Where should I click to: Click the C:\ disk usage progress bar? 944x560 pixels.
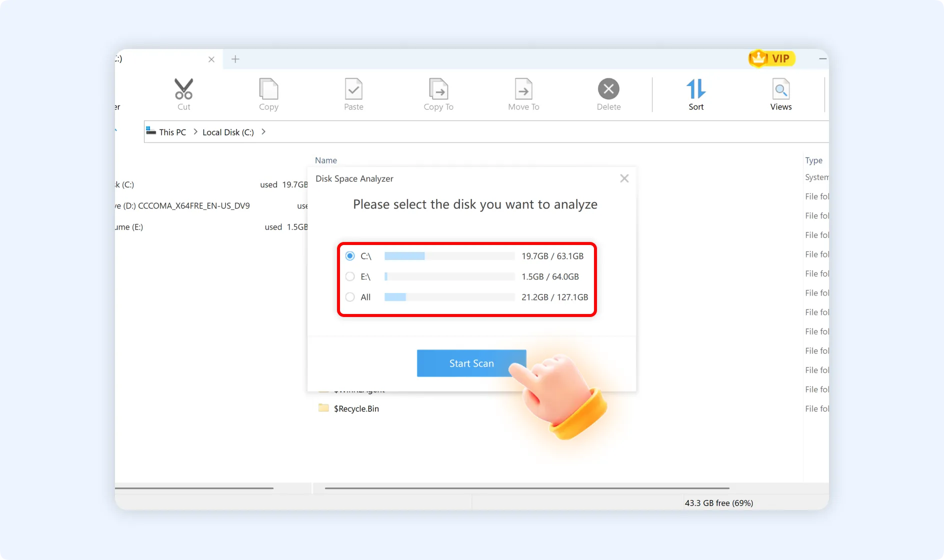pos(448,255)
